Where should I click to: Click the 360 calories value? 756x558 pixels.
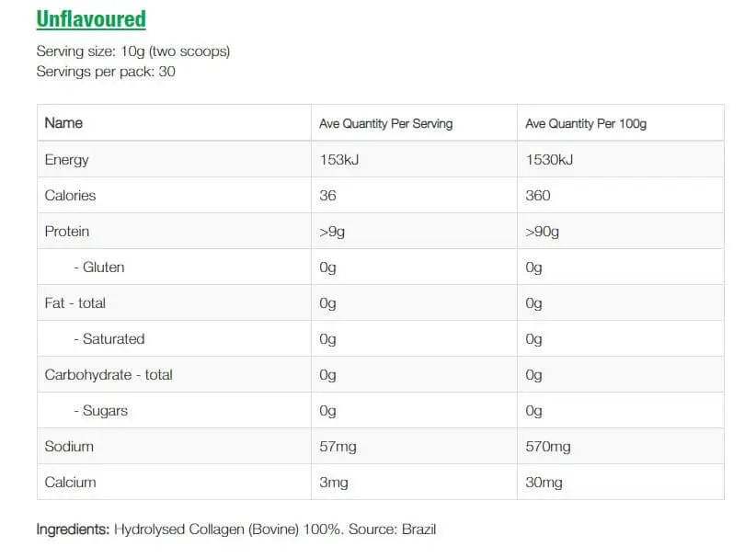coord(537,196)
